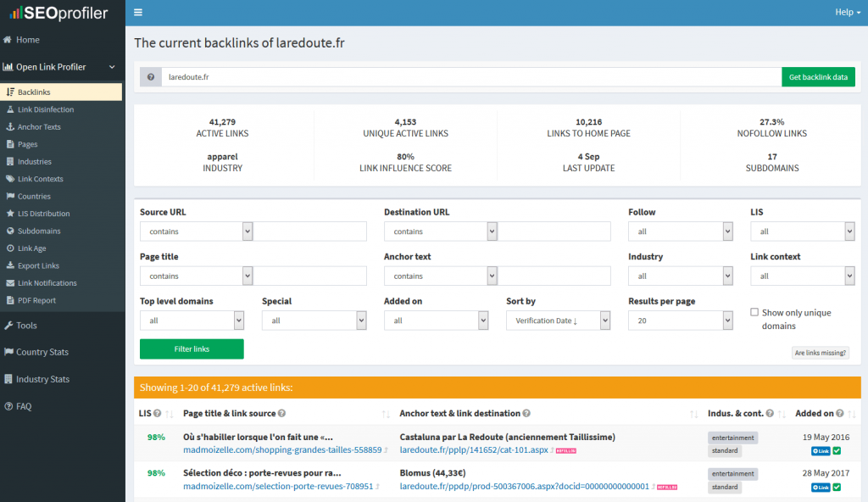Click the laredoute.fr domain input field
The width and height of the screenshot is (868, 502).
coord(471,77)
